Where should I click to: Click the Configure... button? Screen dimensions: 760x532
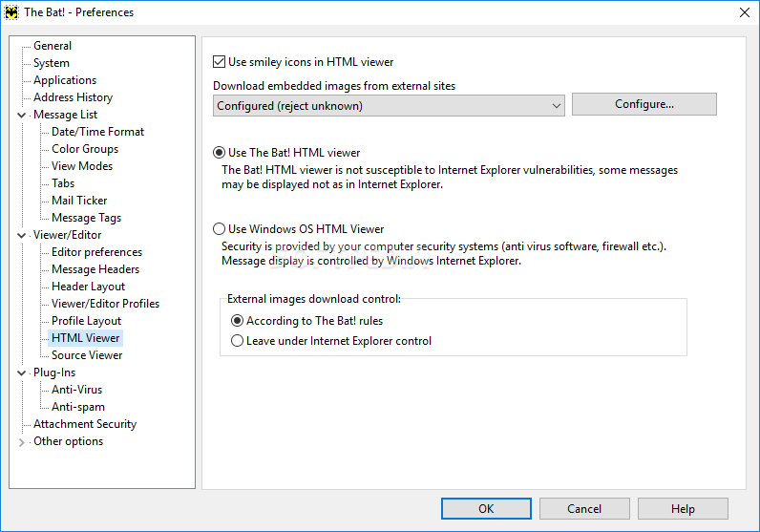(x=644, y=104)
